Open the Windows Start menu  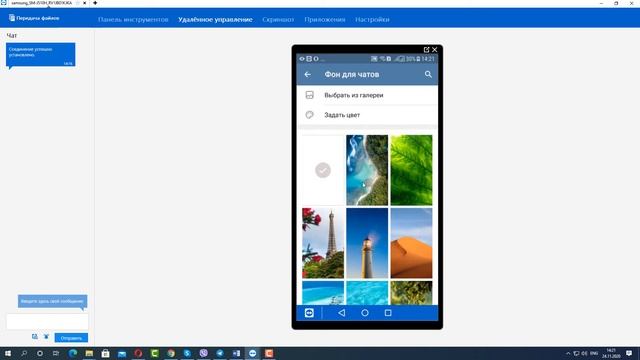[8, 353]
